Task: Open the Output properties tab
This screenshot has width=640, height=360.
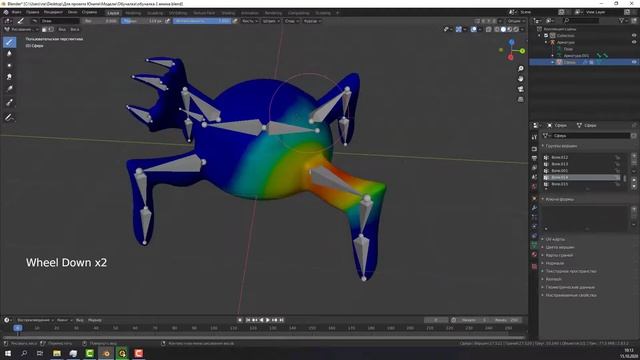Action: (x=535, y=158)
